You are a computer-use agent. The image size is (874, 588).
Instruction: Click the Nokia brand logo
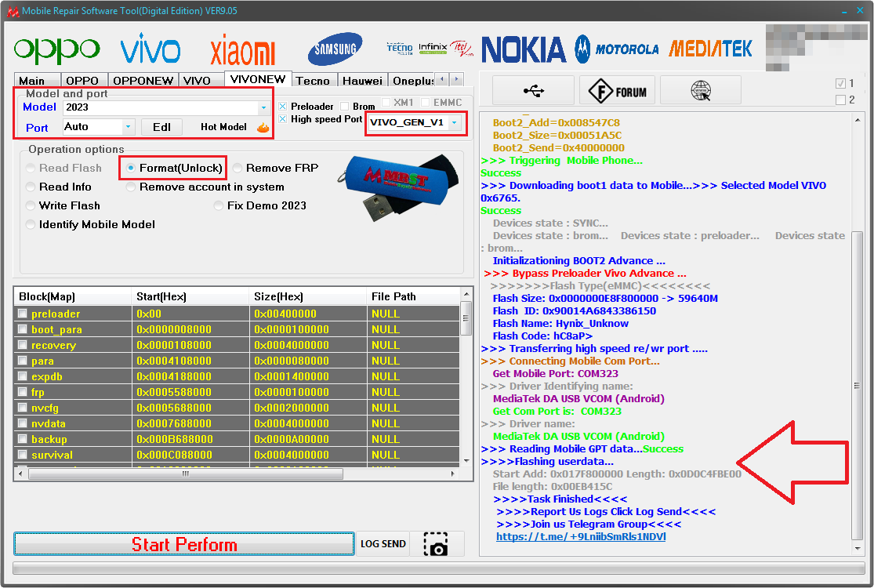click(x=524, y=49)
